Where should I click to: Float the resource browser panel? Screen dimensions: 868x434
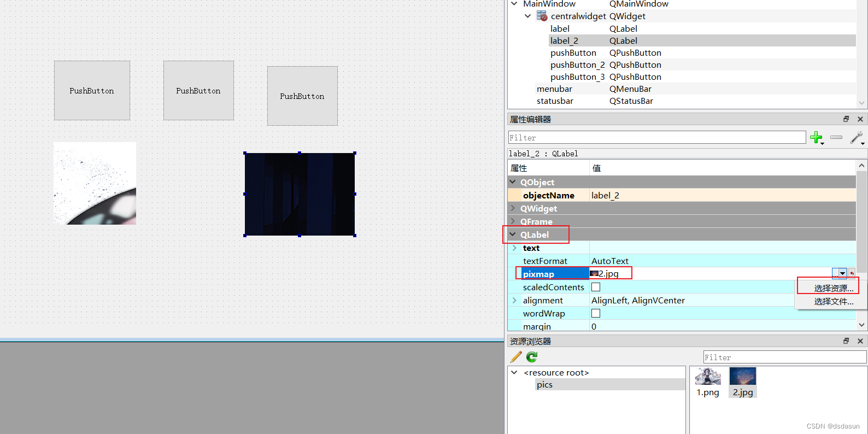point(846,341)
